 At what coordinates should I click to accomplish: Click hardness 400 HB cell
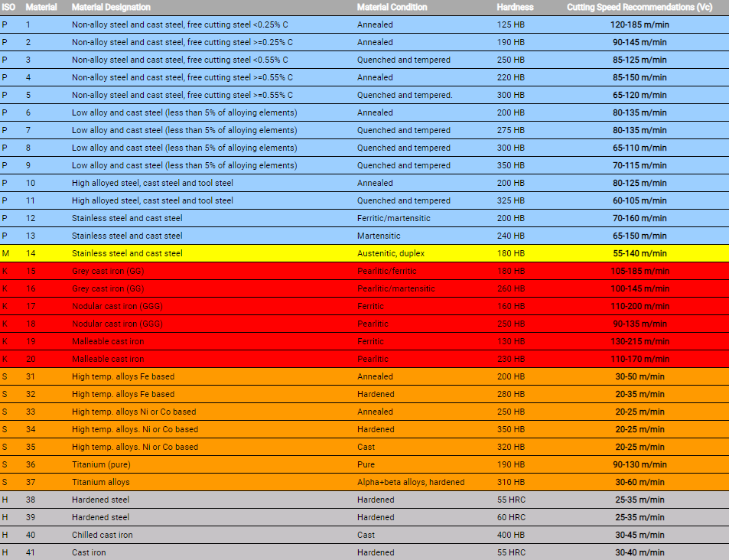[511, 535]
